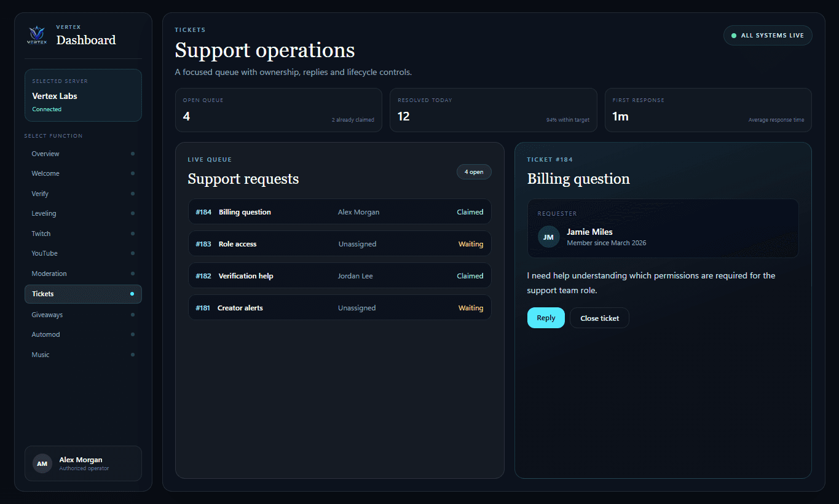Click the 4 open badge
This screenshot has width=839, height=504.
[x=474, y=172]
